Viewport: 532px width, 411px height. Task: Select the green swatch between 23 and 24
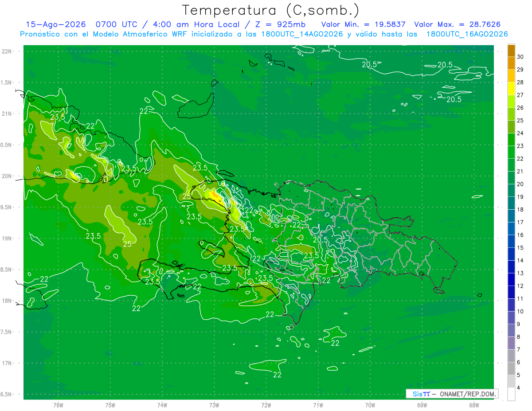click(511, 140)
